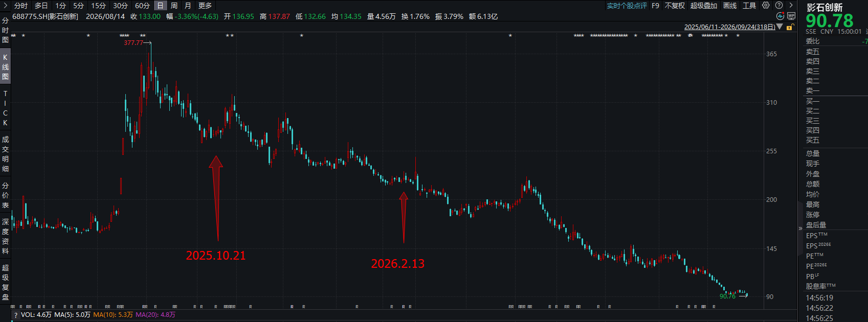Click the right chevron beside the help icon
Screen dimensions: 868x322
[791, 5]
